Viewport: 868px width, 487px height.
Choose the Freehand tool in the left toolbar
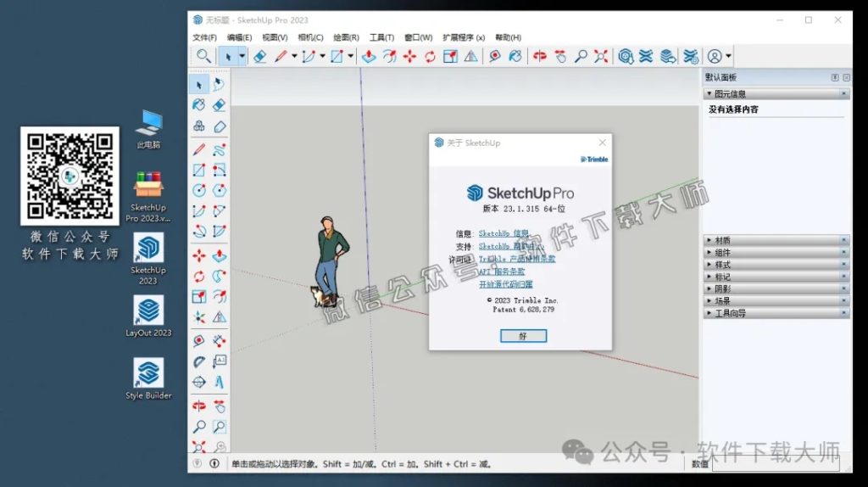(220, 149)
